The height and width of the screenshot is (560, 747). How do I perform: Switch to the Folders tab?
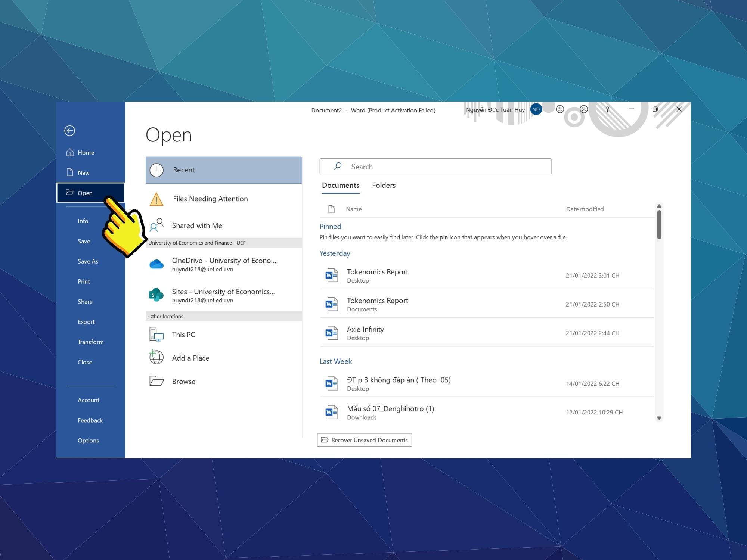pyautogui.click(x=384, y=185)
